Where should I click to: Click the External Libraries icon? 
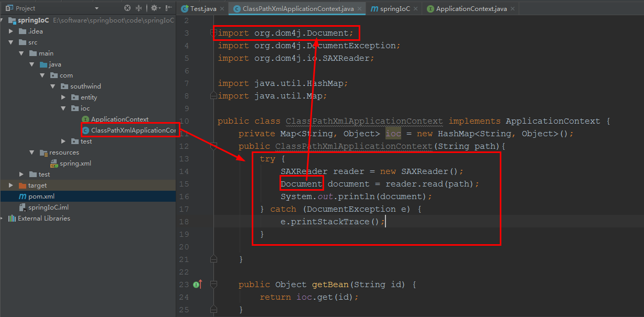[12, 218]
